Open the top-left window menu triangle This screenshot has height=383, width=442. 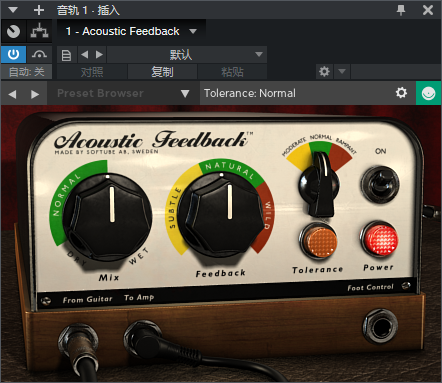click(13, 10)
